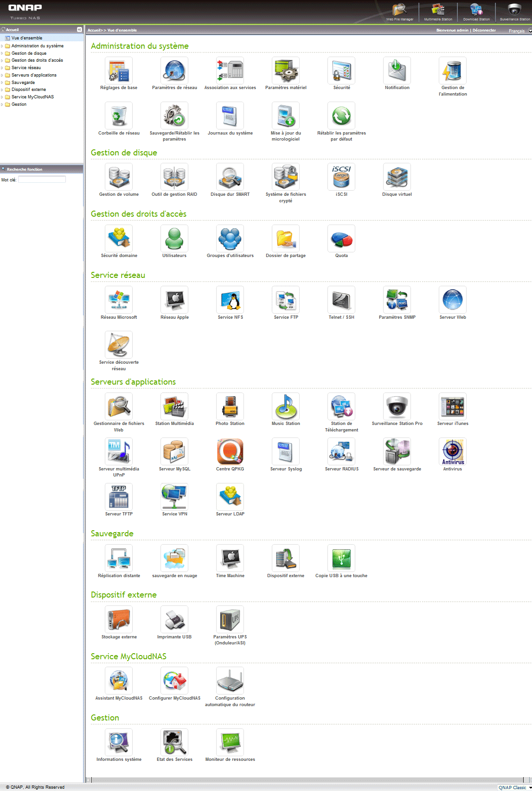Screen dimensions: 532x791
Task: Select Vue d'ensemble in sidebar
Action: (26, 38)
